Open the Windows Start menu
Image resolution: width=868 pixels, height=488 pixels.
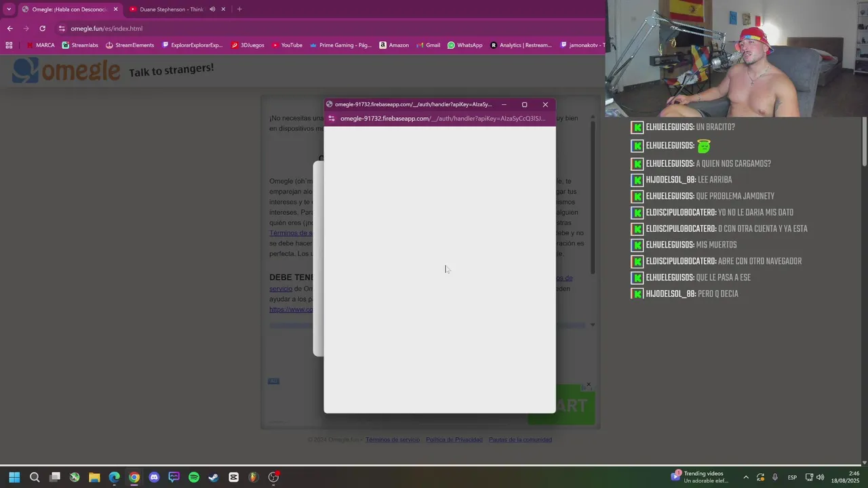pyautogui.click(x=14, y=477)
